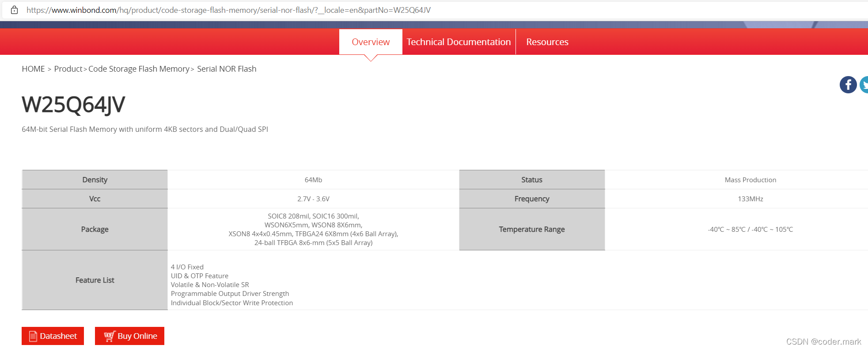Click the -40℃ ~ 85℃ temperature value
Screen dimensions: 868x349
pyautogui.click(x=750, y=230)
